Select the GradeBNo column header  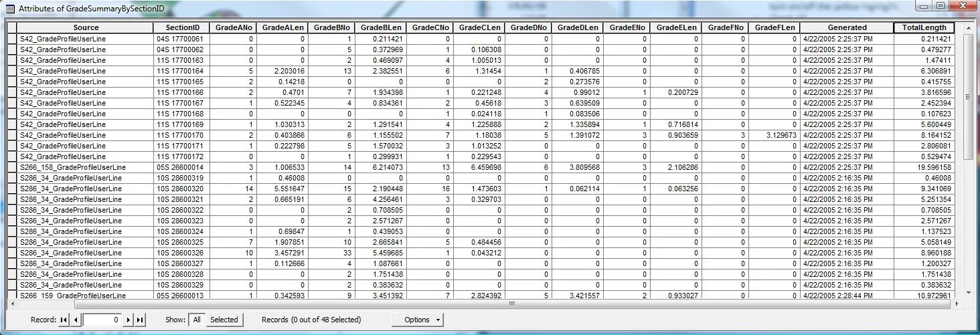[331, 27]
